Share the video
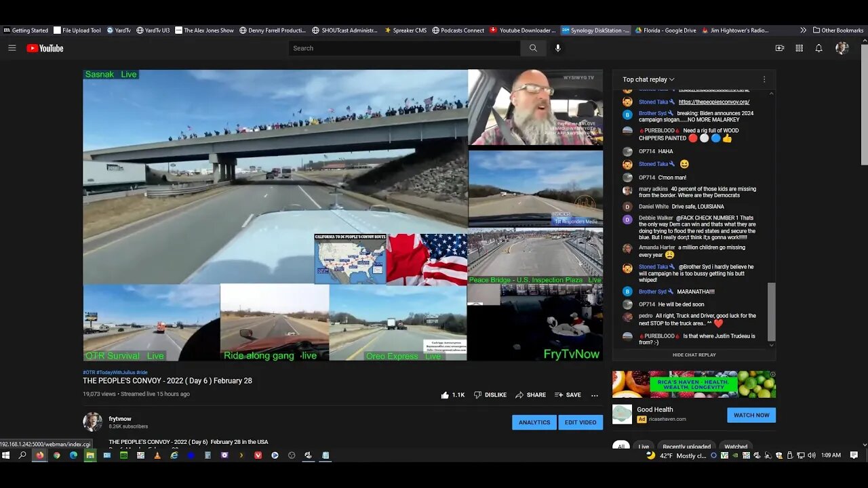868x488 pixels. coord(530,394)
